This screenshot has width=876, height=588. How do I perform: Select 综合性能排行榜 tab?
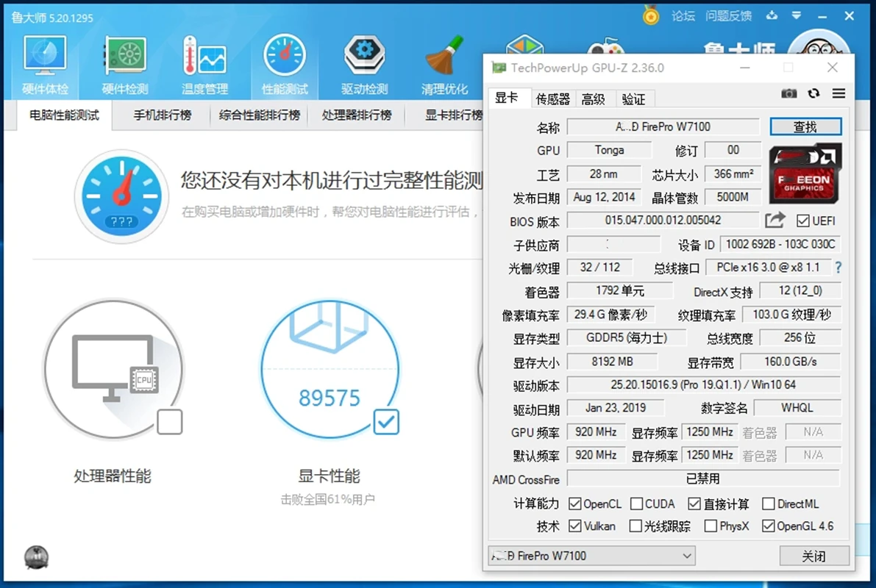(x=259, y=115)
